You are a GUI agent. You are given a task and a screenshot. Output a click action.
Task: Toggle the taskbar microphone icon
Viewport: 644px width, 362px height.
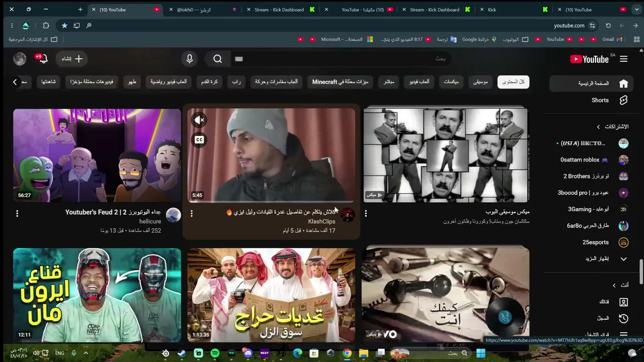pos(73,353)
